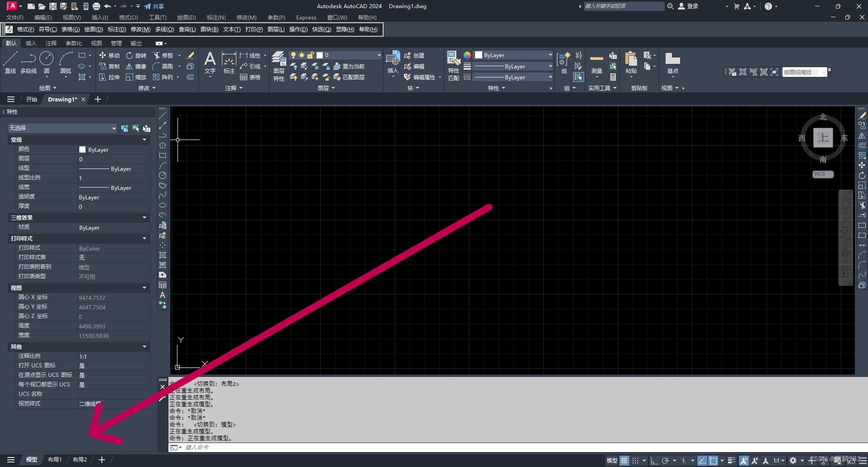868x467 pixels.
Task: Open the 标注 dimension tool
Action: tap(229, 63)
